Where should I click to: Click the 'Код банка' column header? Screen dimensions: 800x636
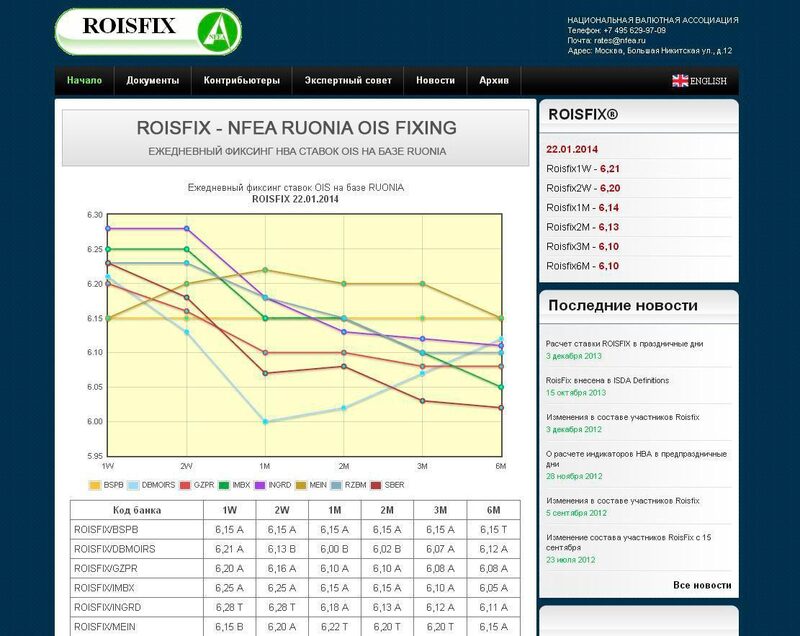coord(137,510)
